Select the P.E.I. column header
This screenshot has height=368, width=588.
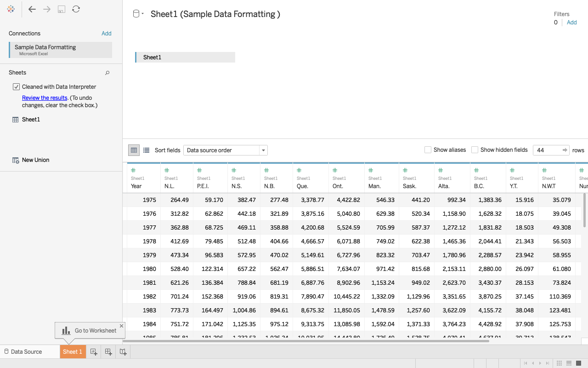tap(210, 178)
